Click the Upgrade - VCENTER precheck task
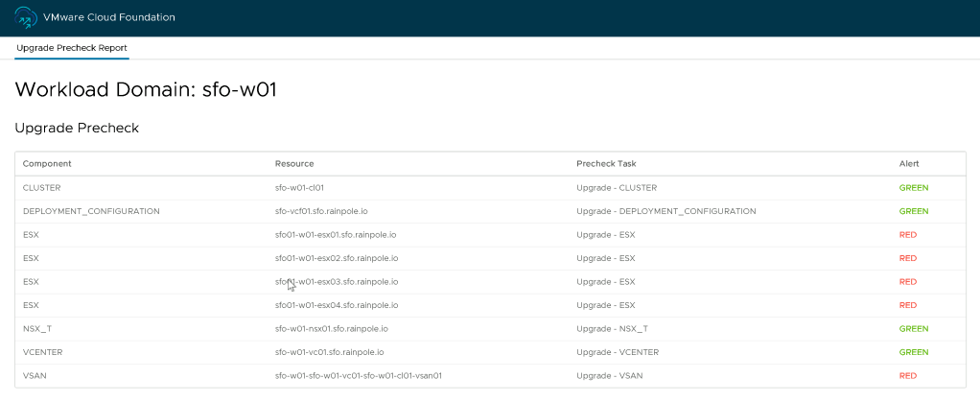980x402 pixels. 618,352
